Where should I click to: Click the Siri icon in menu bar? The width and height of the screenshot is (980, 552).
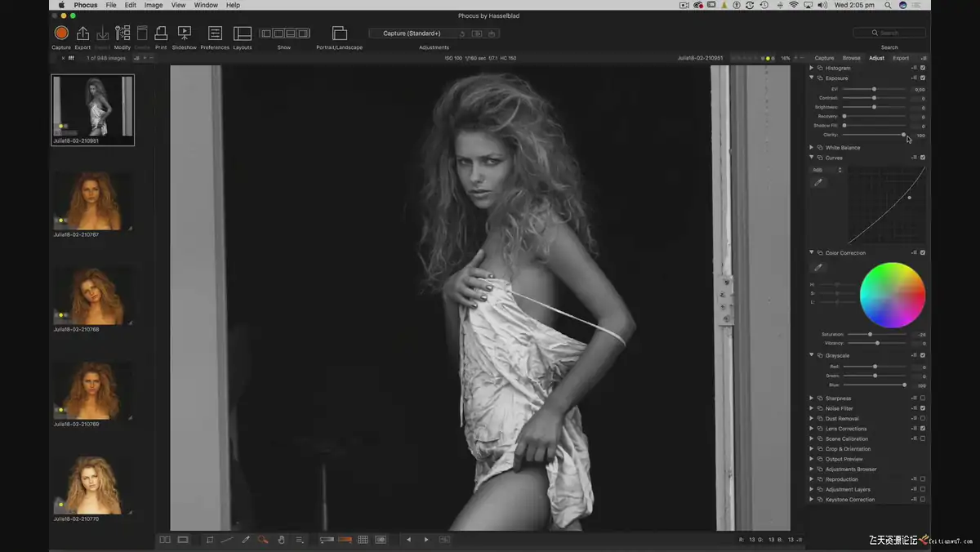[902, 5]
